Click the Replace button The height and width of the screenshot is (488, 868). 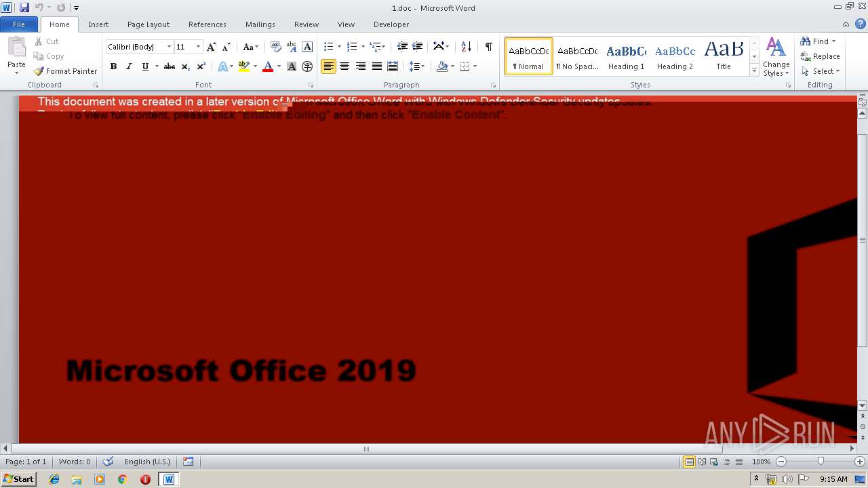click(x=821, y=56)
